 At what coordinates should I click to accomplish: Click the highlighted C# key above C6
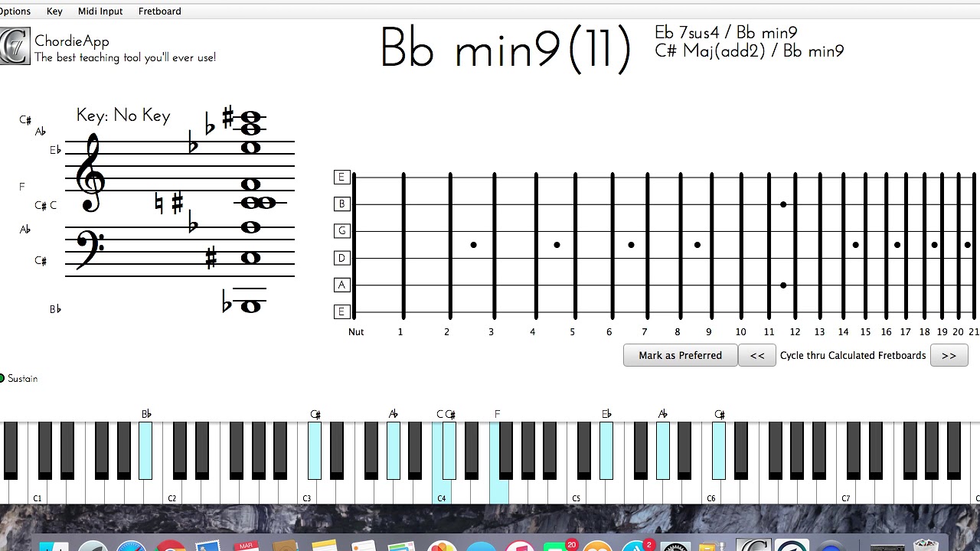(x=718, y=450)
